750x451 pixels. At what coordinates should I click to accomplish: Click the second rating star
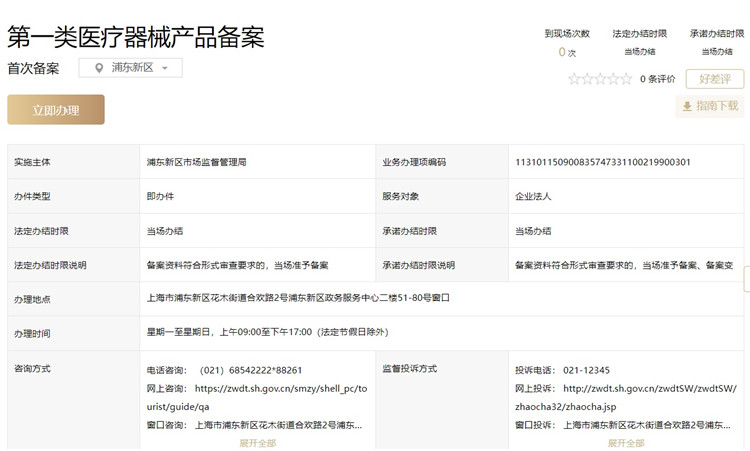587,79
